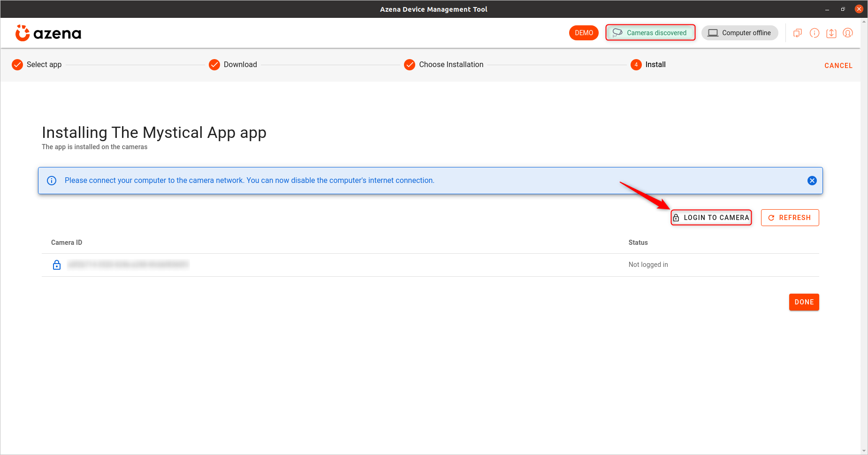Viewport: 868px width, 455px height.
Task: Open the Cameras discovered status chip
Action: click(650, 33)
